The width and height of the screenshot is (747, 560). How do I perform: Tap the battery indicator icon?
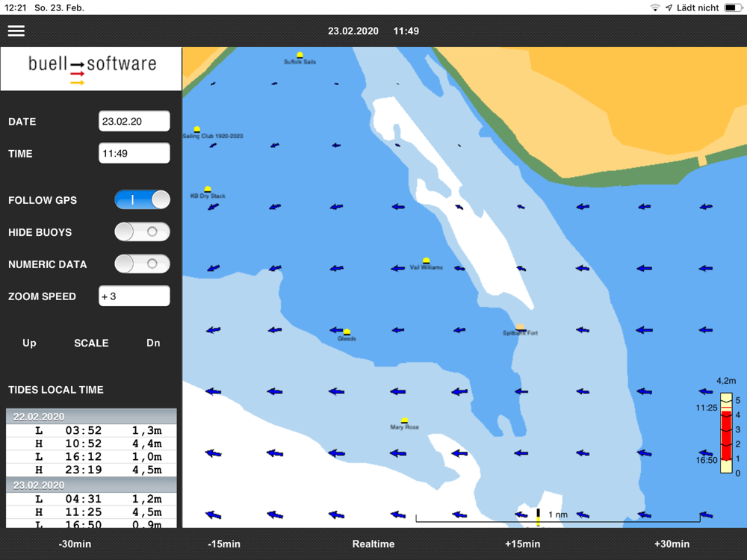pyautogui.click(x=734, y=7)
